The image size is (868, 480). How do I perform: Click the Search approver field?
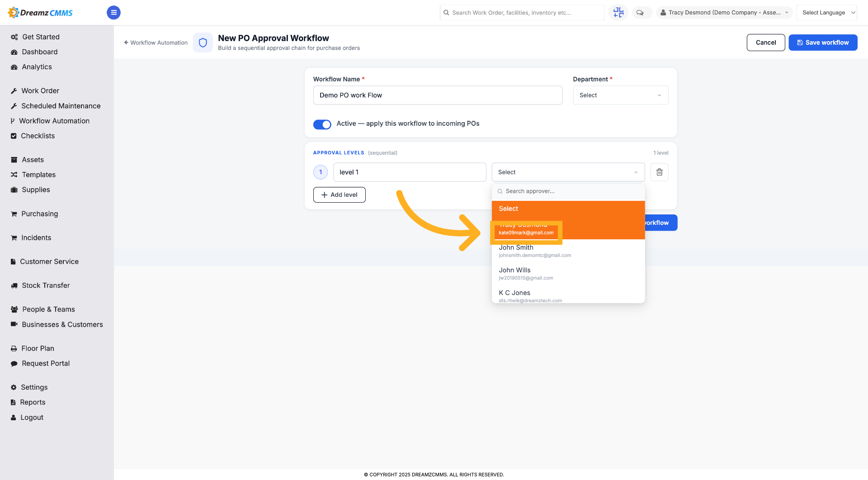pos(568,191)
